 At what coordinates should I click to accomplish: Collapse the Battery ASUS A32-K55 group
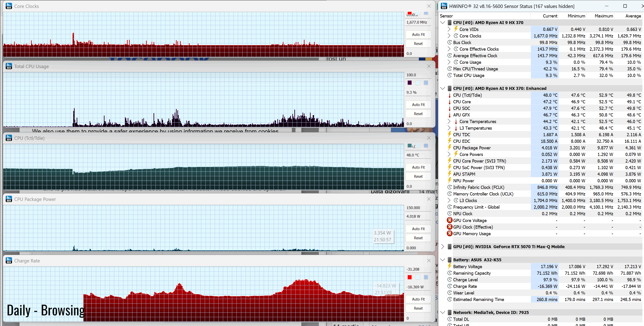click(x=442, y=260)
